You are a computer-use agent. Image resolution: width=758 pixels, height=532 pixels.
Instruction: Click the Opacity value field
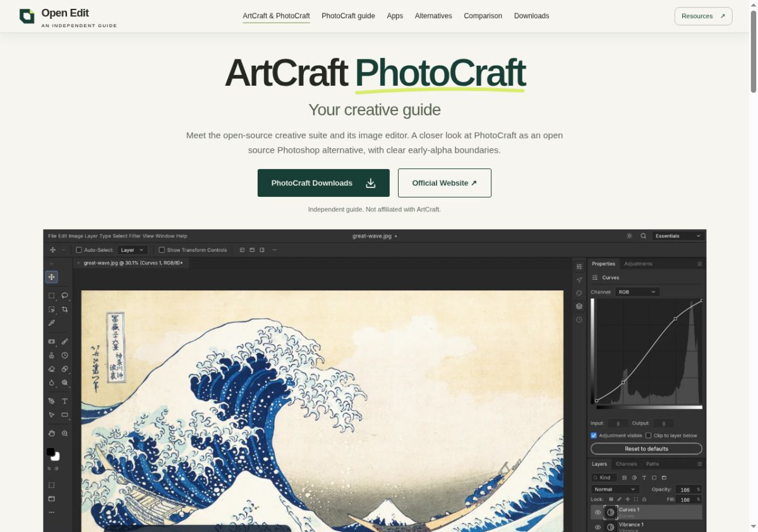click(x=689, y=489)
